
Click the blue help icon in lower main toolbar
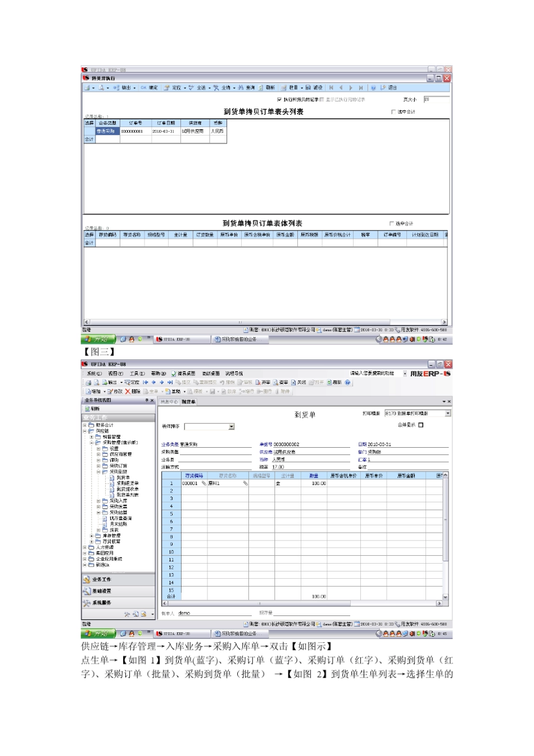[348, 382]
